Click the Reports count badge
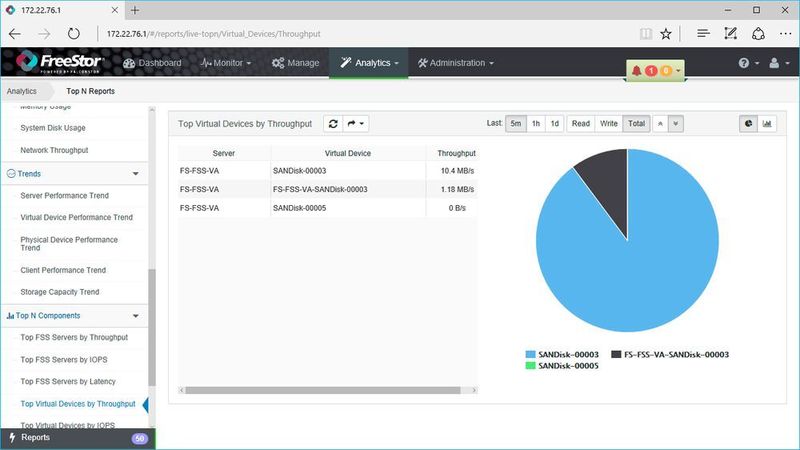Image resolution: width=800 pixels, height=450 pixels. click(x=139, y=438)
